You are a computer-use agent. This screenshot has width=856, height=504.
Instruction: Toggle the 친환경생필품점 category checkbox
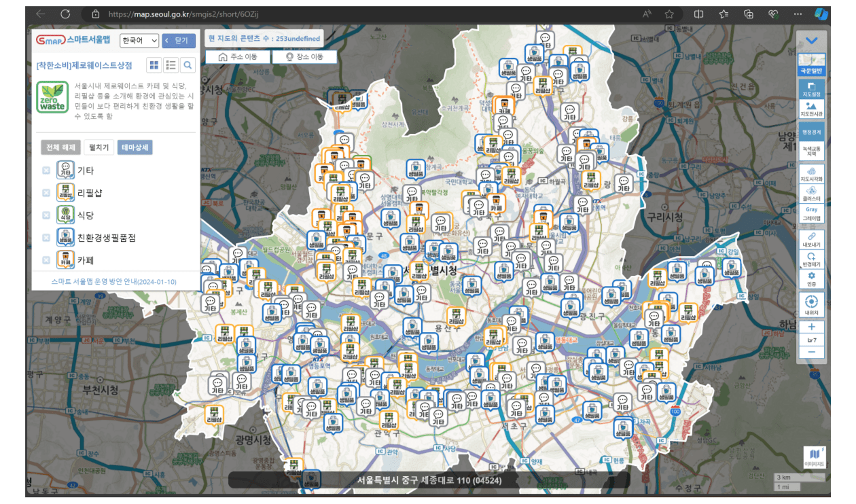click(x=46, y=238)
